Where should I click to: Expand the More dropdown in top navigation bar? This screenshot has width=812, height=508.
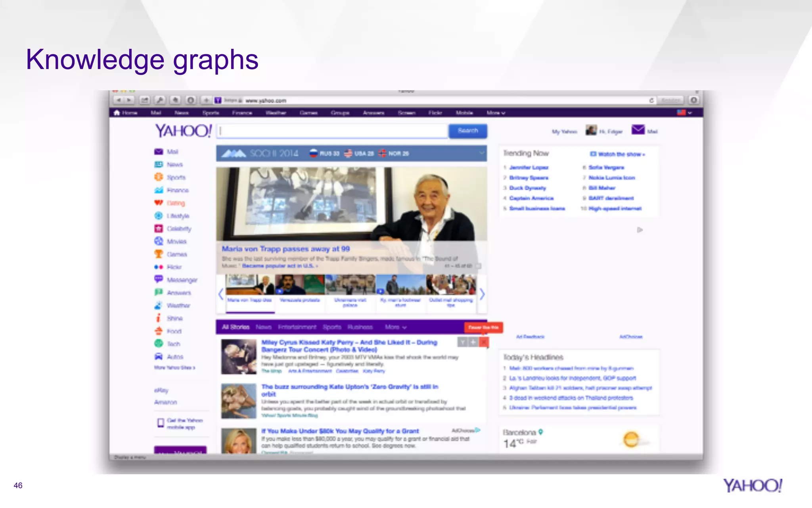click(496, 113)
